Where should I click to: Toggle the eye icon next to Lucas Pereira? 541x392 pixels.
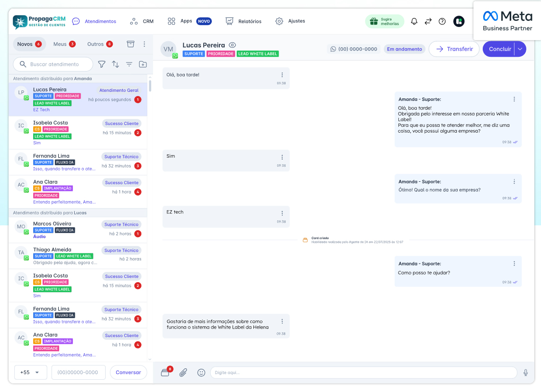(232, 45)
